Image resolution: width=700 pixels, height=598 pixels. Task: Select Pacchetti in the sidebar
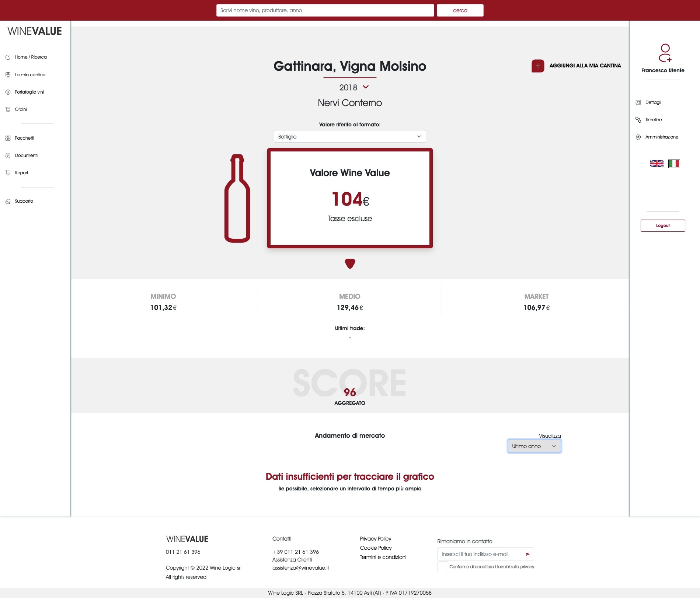coord(24,138)
